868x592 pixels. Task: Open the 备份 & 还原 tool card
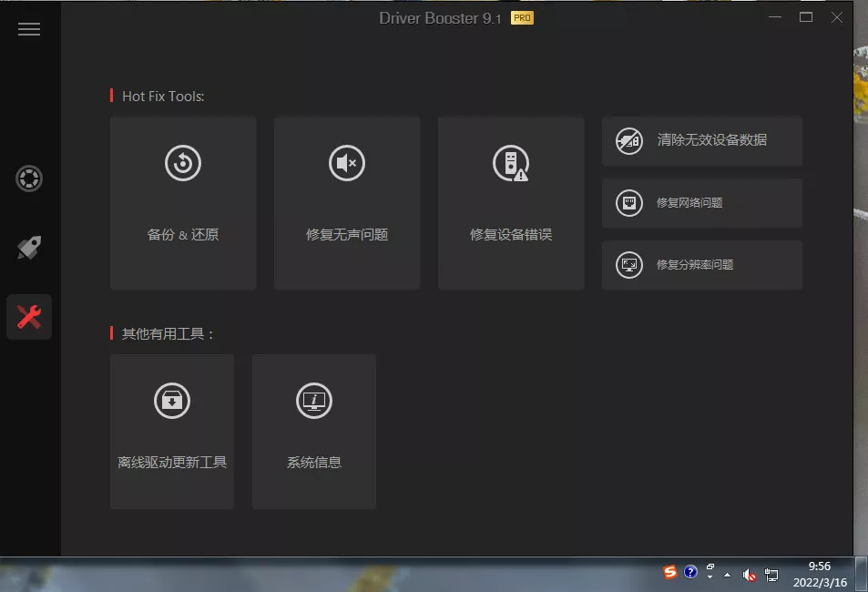click(x=183, y=203)
